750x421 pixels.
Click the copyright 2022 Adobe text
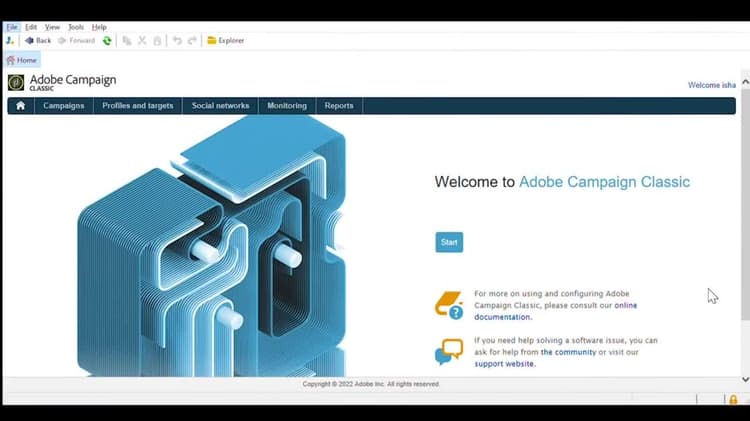[x=371, y=384]
